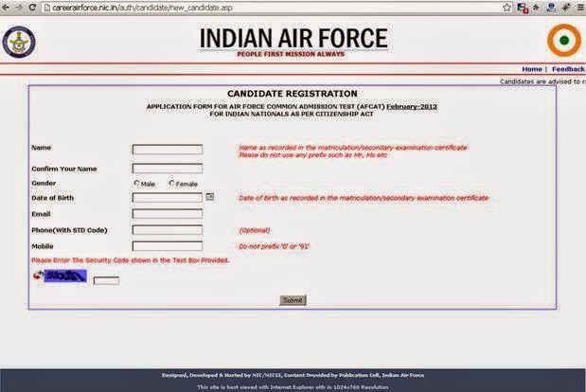Select the Male gender option
586x392 pixels.
136,183
